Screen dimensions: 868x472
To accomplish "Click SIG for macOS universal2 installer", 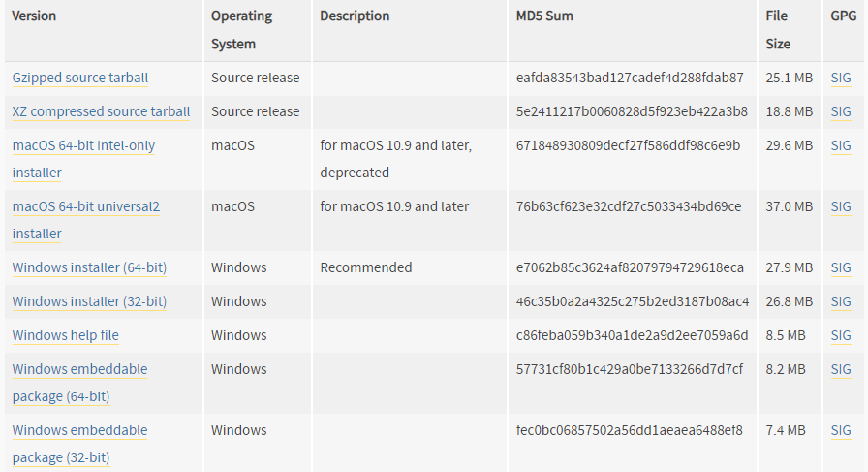I will tap(841, 206).
